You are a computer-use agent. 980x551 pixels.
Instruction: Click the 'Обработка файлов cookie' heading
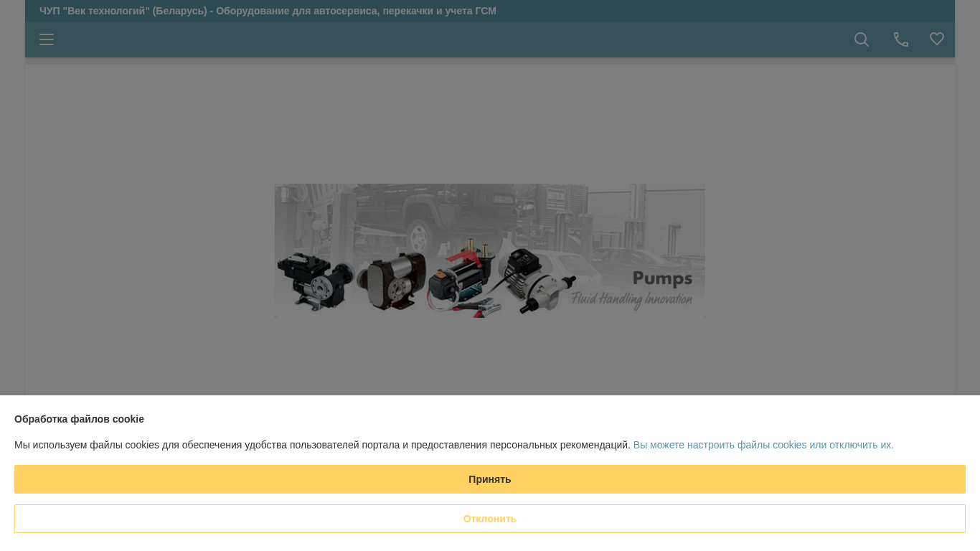[79, 419]
